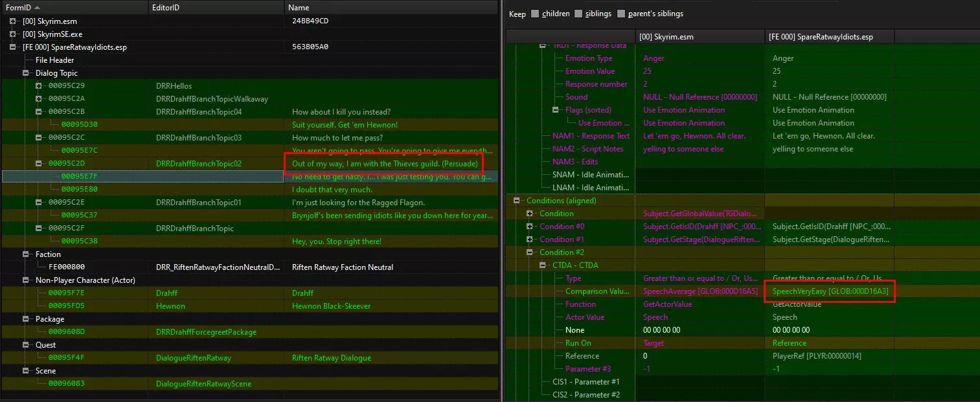Collapse record 00095C2D DRRDrahffBranchTopic02

click(x=39, y=164)
